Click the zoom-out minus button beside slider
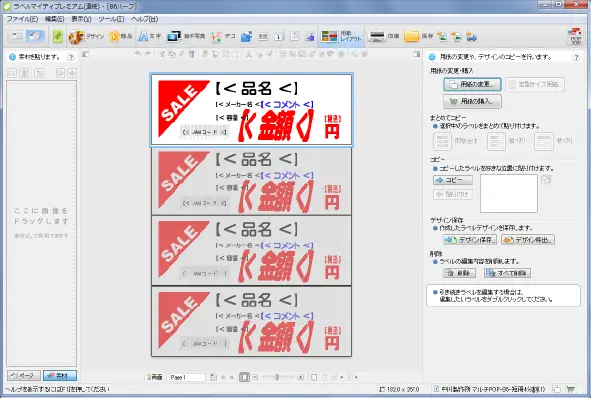The width and height of the screenshot is (592, 398). 255,377
